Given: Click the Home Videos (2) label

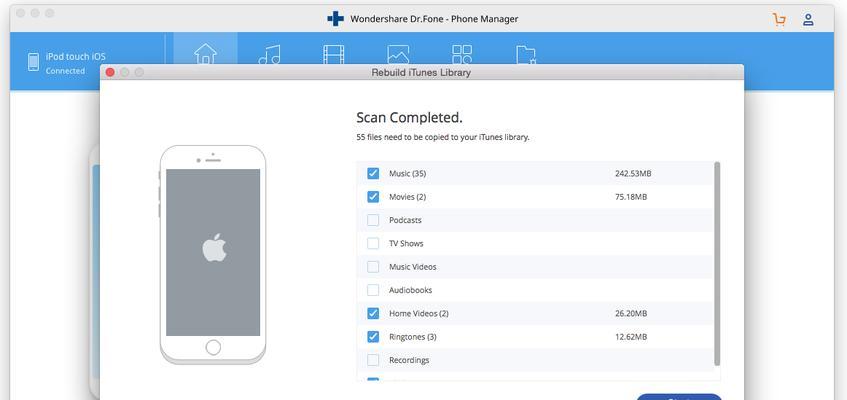Looking at the screenshot, I should point(419,314).
